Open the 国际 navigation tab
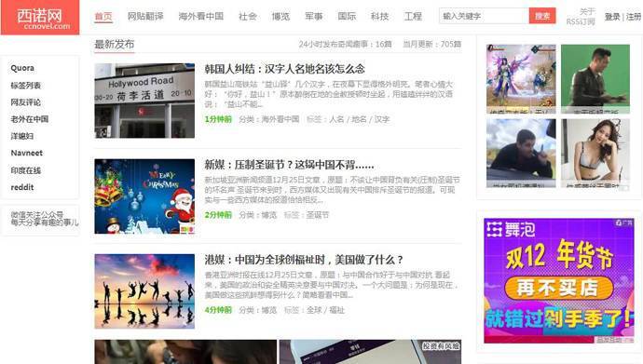 (x=347, y=17)
